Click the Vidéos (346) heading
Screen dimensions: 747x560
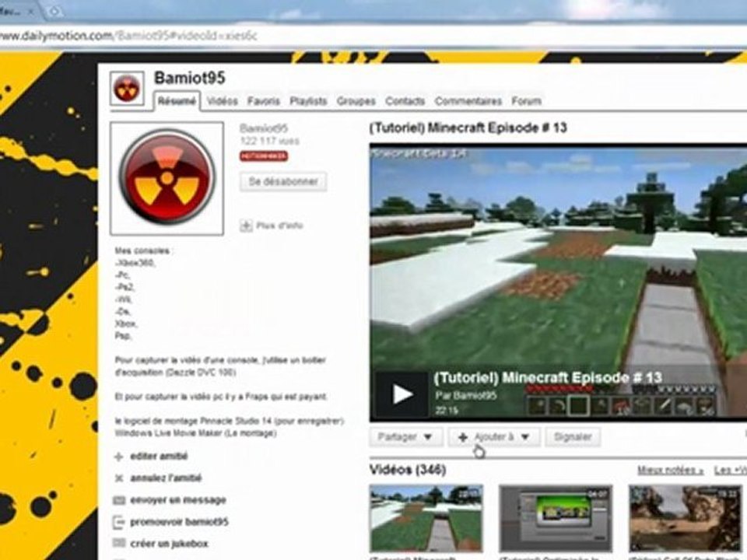point(408,470)
